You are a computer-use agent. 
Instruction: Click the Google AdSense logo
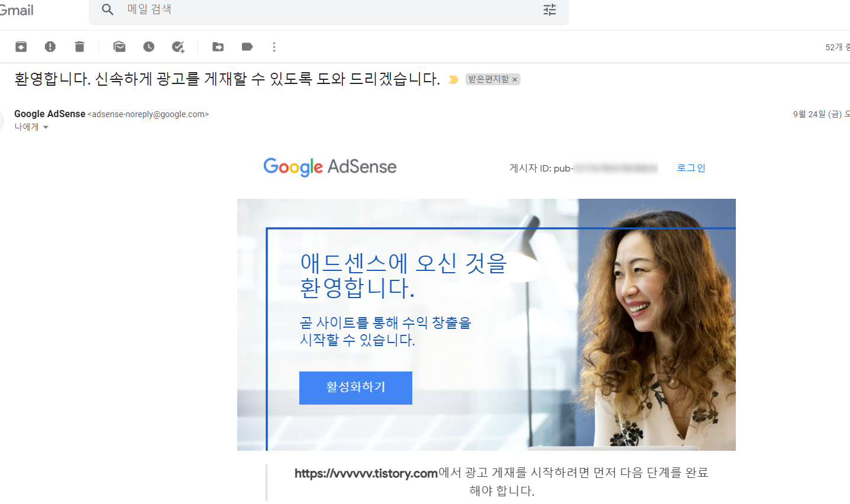point(330,167)
